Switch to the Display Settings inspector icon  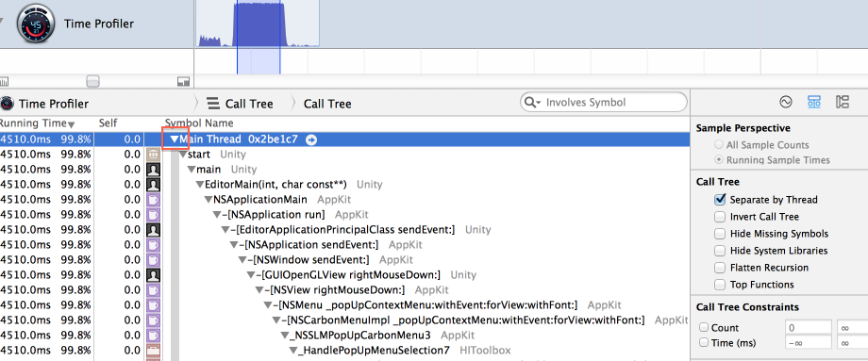813,102
